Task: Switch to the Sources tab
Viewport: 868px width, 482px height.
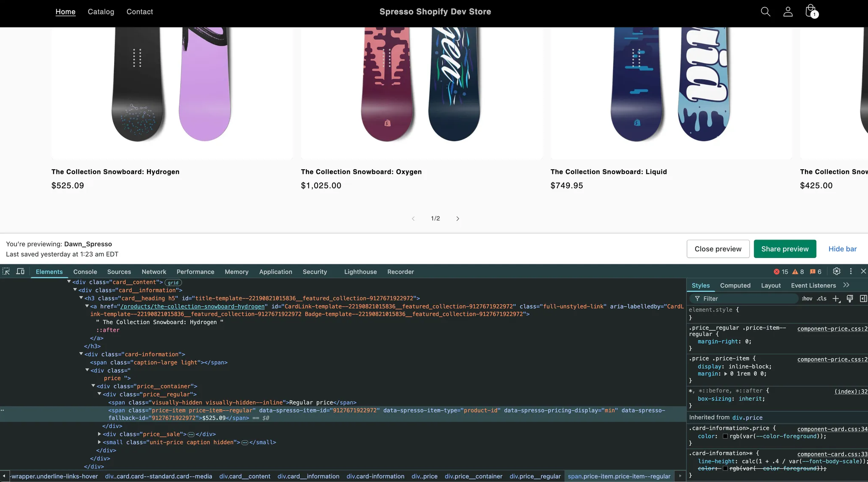Action: [x=119, y=272]
